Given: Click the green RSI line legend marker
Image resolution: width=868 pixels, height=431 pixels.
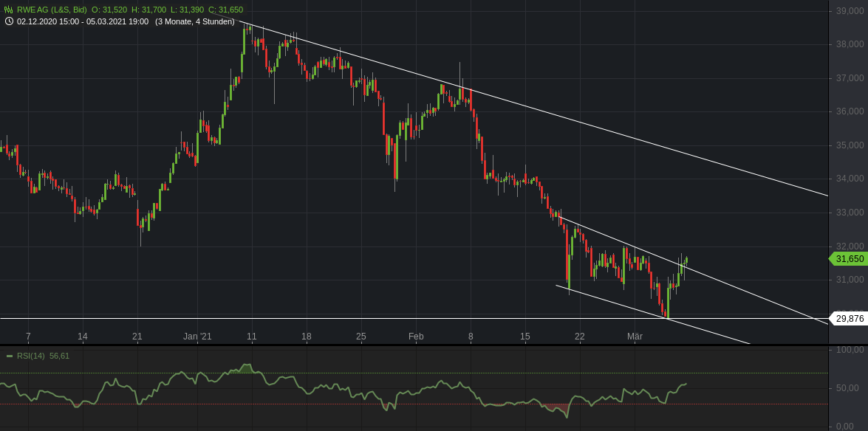Looking at the screenshot, I should (x=10, y=356).
